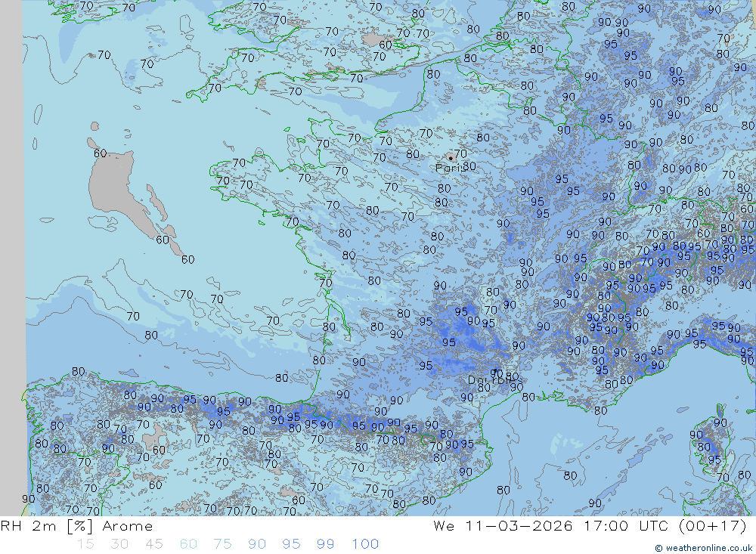
Task: Click legend value 75
Action: click(x=222, y=544)
